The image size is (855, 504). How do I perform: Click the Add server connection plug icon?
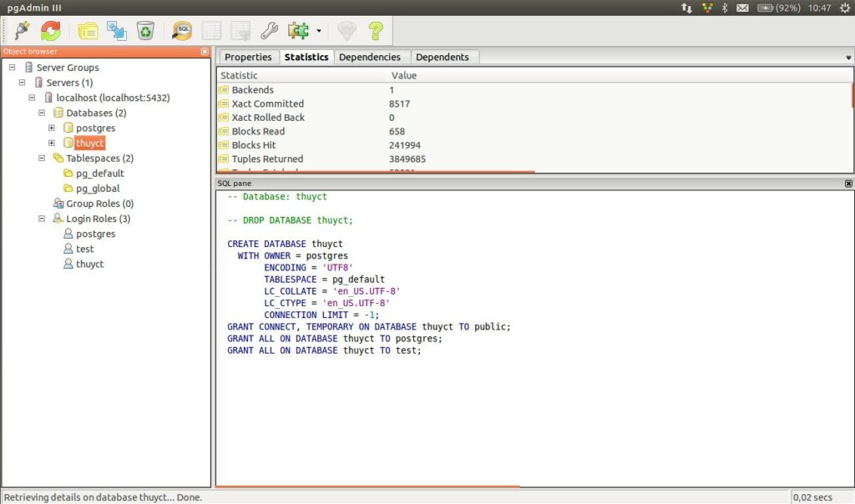point(23,31)
